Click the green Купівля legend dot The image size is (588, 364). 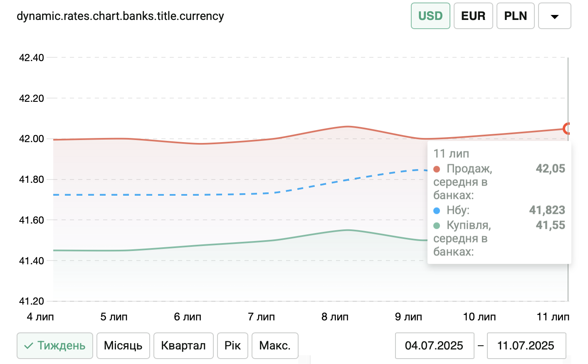click(437, 226)
